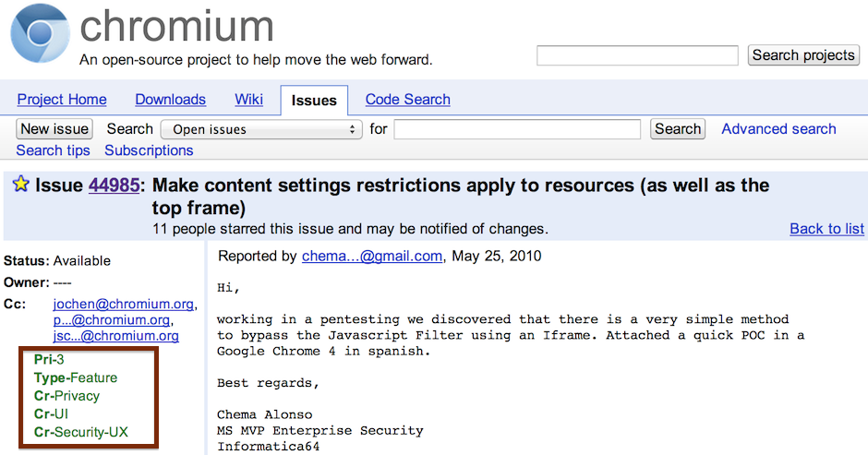
Task: Open jochen@chromium.org Cc link
Action: [x=124, y=304]
